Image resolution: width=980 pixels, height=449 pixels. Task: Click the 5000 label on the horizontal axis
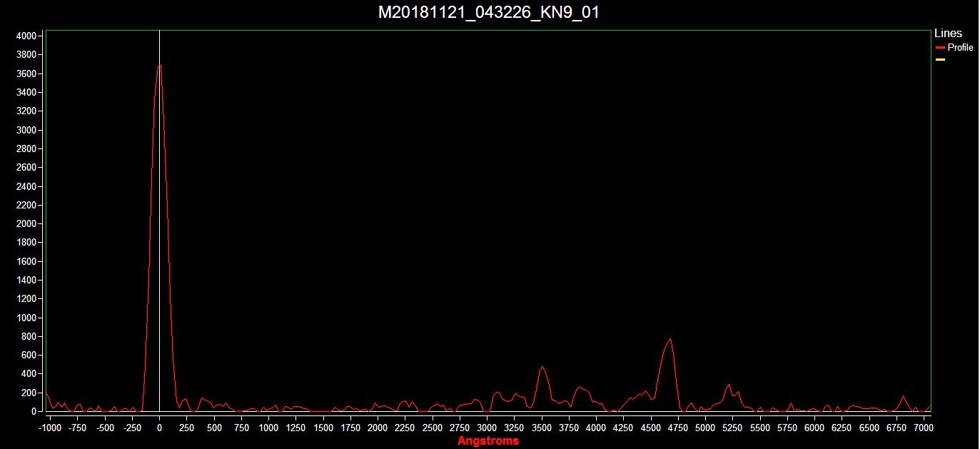705,428
